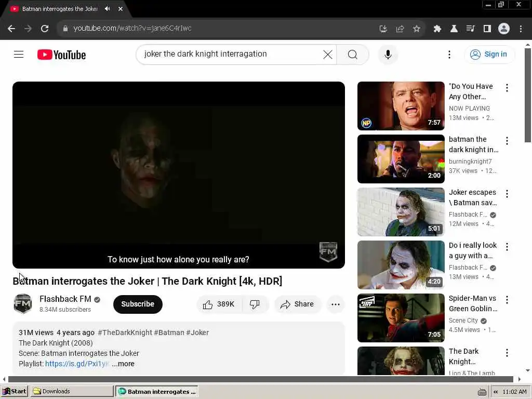Toggle the Chrome side panel icon

pyautogui.click(x=487, y=29)
